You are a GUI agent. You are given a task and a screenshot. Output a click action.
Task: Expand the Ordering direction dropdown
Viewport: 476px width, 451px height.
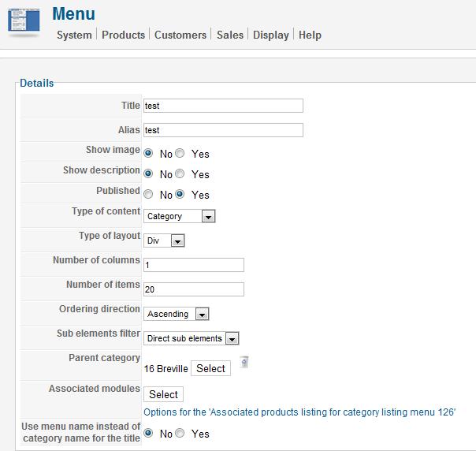click(x=177, y=314)
